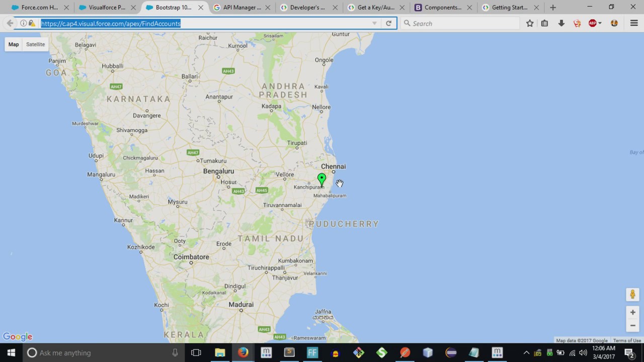The height and width of the screenshot is (362, 644).
Task: Zoom in on the map
Action: (x=632, y=312)
